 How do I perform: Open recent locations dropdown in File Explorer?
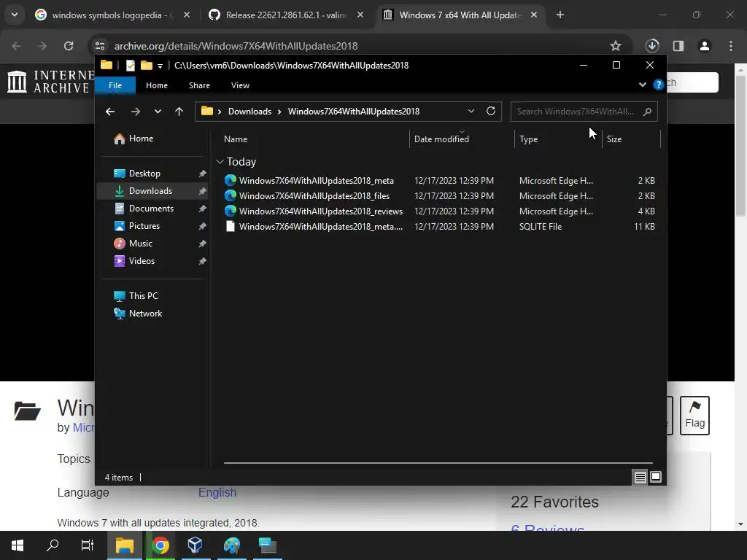pos(158,112)
